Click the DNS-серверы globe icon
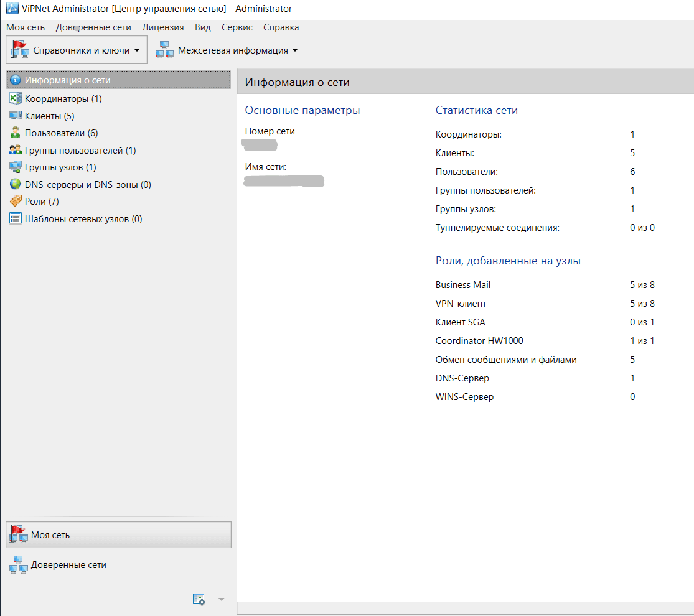Screen dimensions: 694x616 [16, 184]
